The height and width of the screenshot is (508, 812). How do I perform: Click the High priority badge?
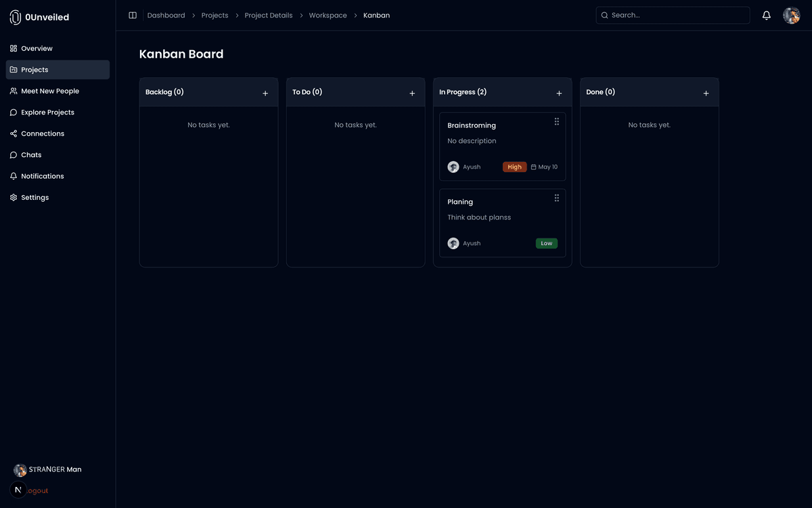[x=514, y=167]
